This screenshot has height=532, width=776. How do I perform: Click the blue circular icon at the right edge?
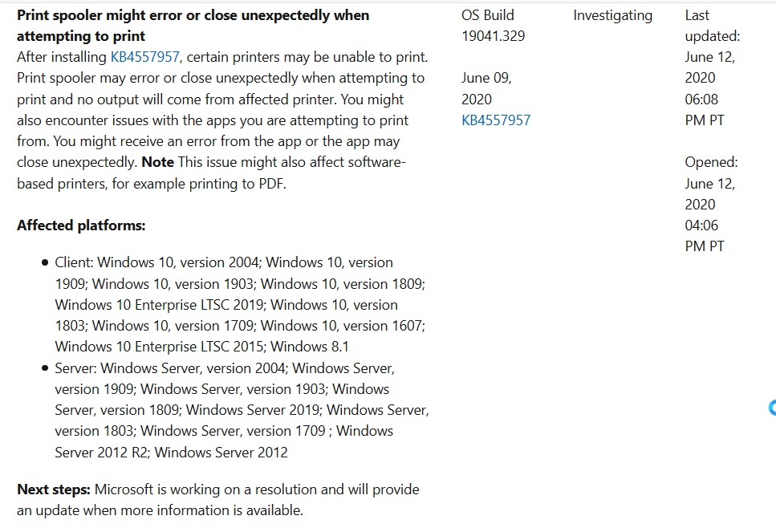[772, 408]
